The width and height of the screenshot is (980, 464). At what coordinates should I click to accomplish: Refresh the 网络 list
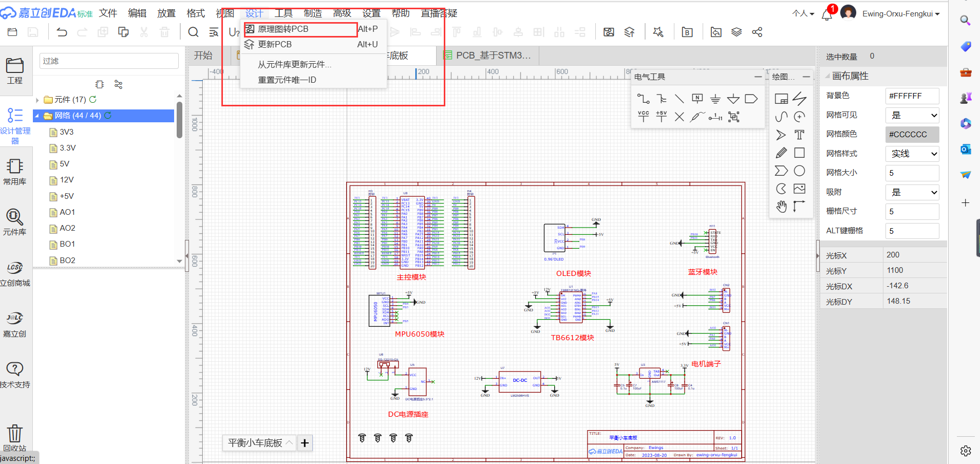coord(108,116)
